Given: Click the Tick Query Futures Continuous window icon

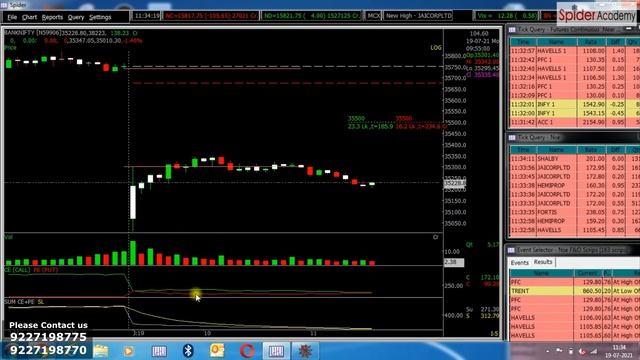Looking at the screenshot, I should point(512,30).
